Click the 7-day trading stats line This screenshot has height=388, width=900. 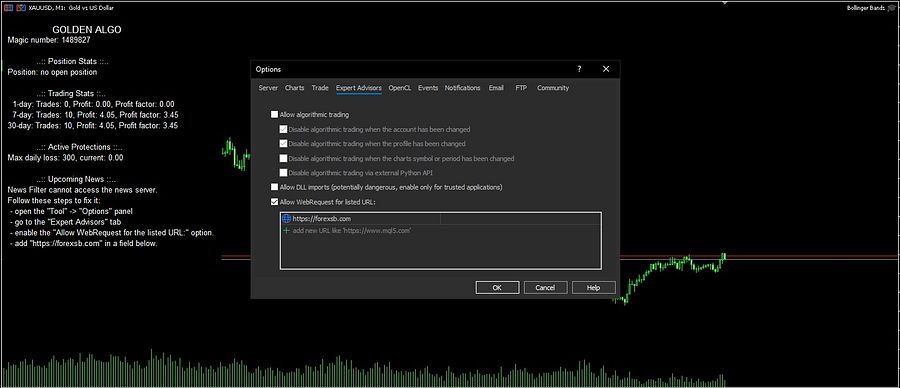95,115
